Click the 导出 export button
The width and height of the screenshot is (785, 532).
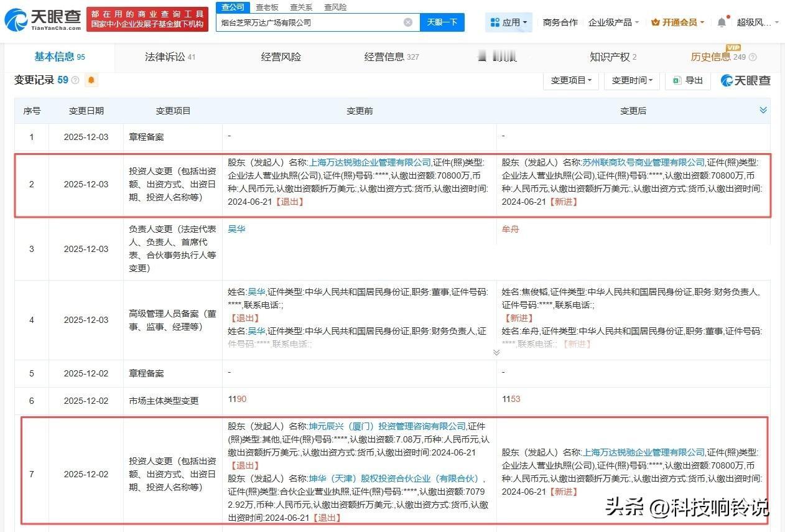click(687, 80)
